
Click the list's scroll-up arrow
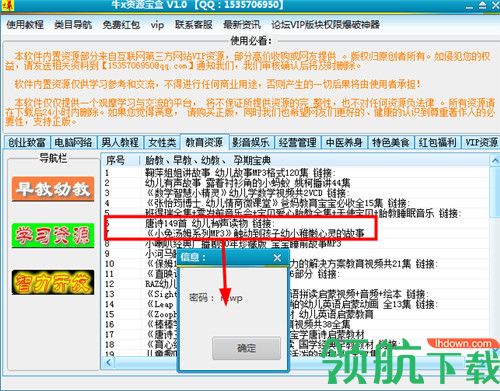click(495, 161)
